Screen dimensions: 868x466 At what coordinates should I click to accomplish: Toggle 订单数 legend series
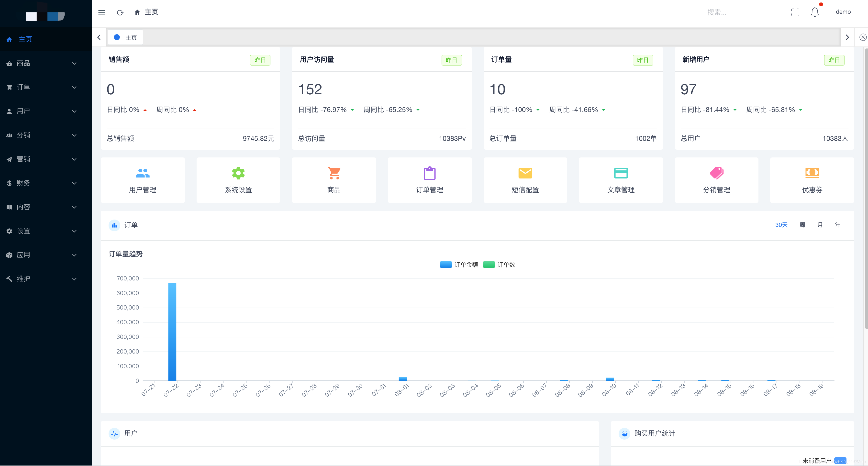[499, 265]
